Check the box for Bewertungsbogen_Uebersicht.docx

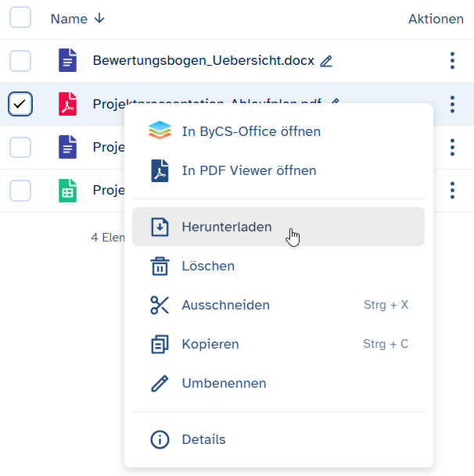coord(20,61)
